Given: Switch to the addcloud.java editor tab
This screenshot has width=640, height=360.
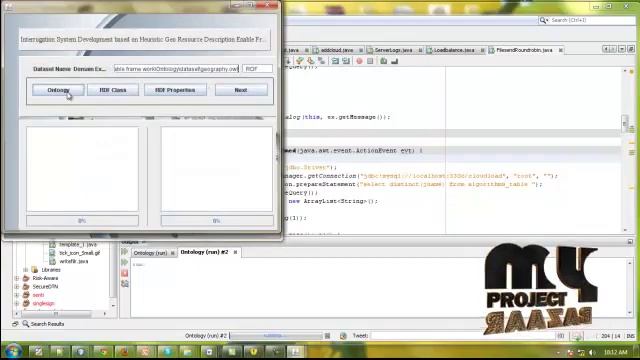Looking at the screenshot, I should (337, 50).
